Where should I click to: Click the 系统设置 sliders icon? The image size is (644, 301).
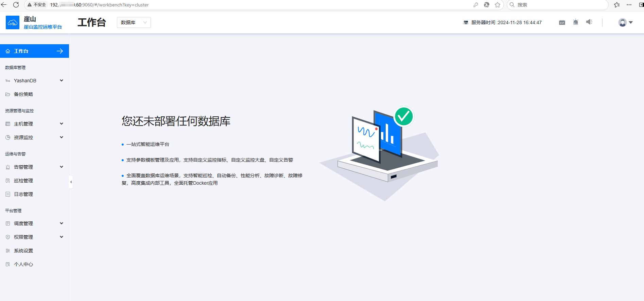[x=8, y=251]
